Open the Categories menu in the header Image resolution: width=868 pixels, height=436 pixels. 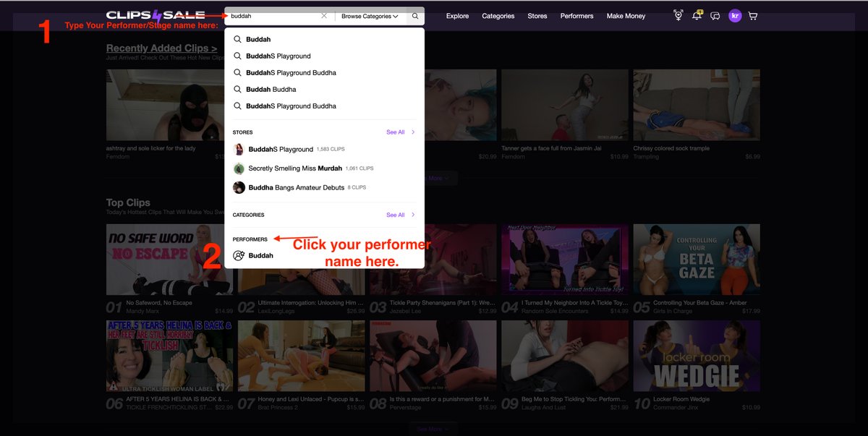coord(498,16)
